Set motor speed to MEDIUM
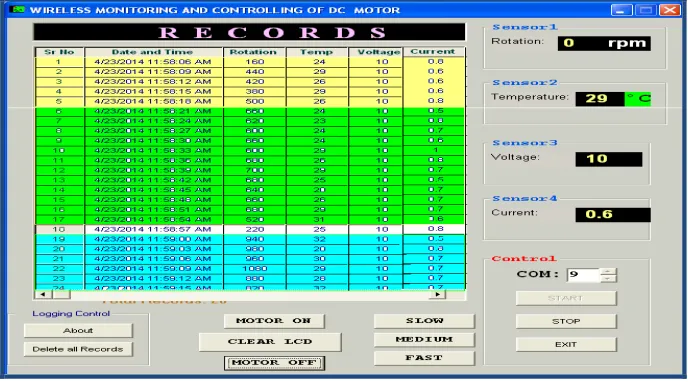The image size is (688, 382). coord(424,339)
